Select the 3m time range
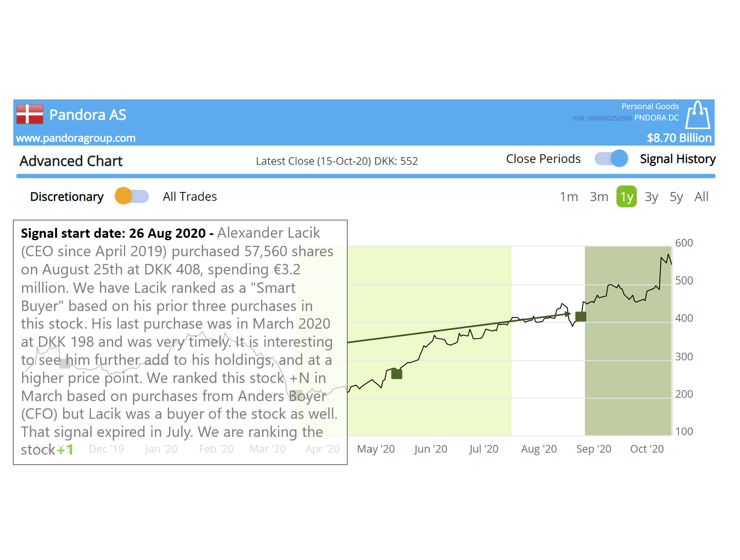Screen dimensions: 740x560 [x=599, y=197]
